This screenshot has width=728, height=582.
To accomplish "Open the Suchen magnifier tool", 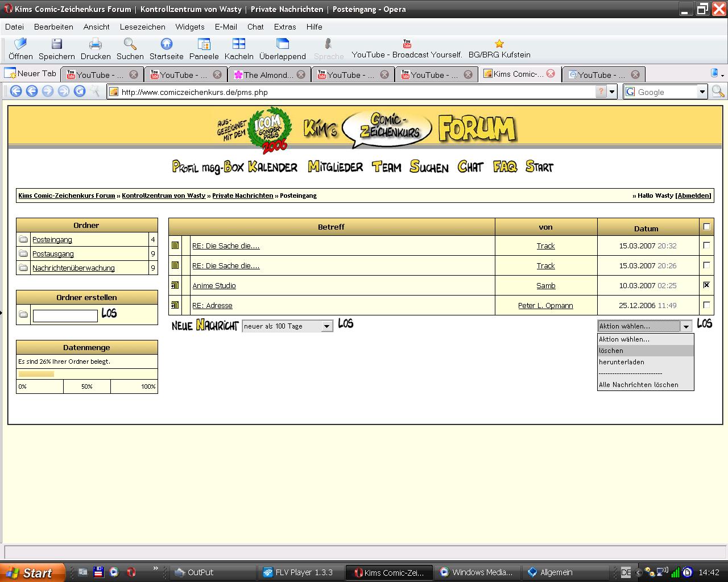I will coord(130,44).
